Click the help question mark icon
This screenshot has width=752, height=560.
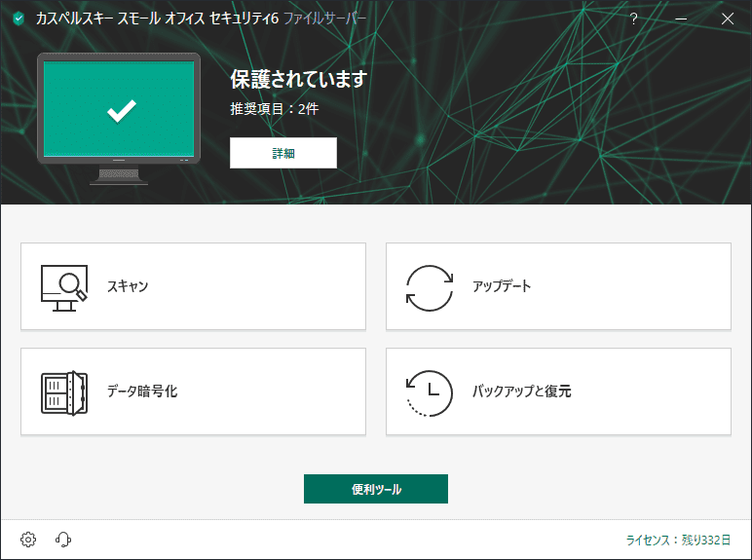tap(633, 19)
